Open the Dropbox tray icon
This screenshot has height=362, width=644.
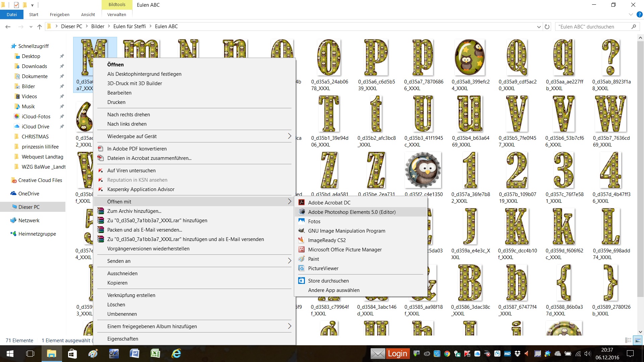518,354
